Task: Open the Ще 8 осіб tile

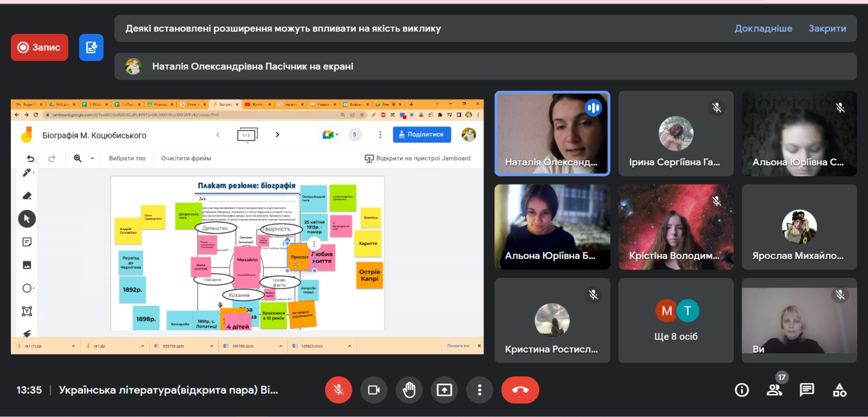Action: click(676, 320)
